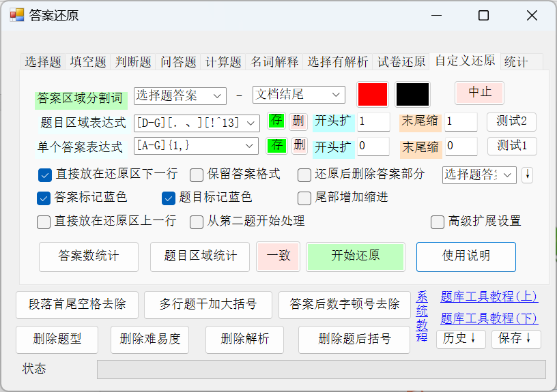Click the small down-arrow button beside 选择题答 dropdown
The image size is (557, 392).
point(527,175)
